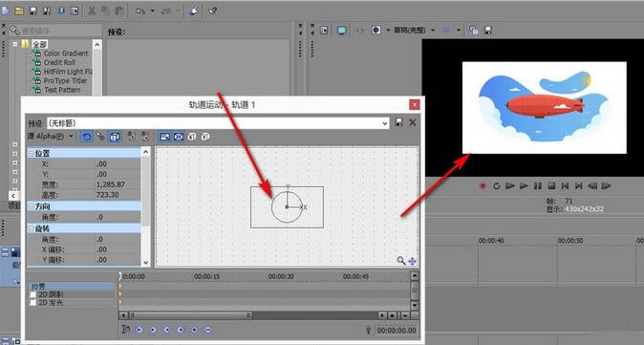
Task: Click the zoom magnifier tool in motion workspace
Action: pos(401,260)
